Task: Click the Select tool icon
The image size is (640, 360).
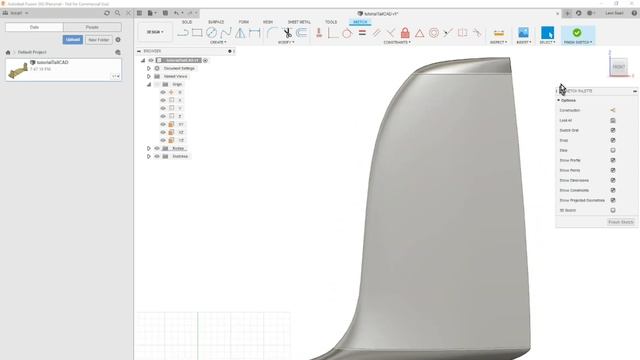Action: coord(547,33)
